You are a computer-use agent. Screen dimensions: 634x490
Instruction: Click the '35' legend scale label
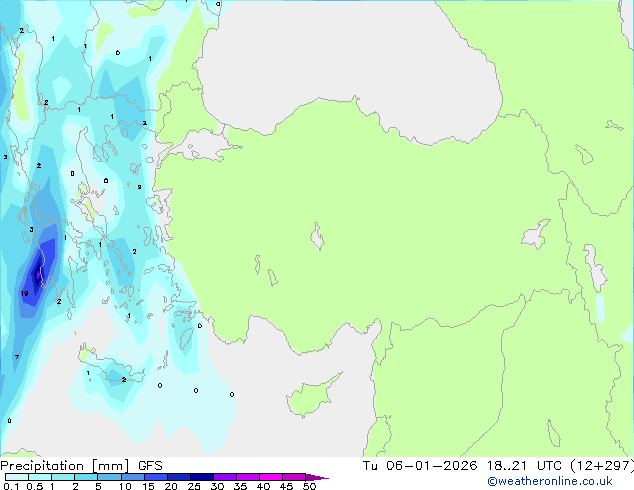click(240, 486)
